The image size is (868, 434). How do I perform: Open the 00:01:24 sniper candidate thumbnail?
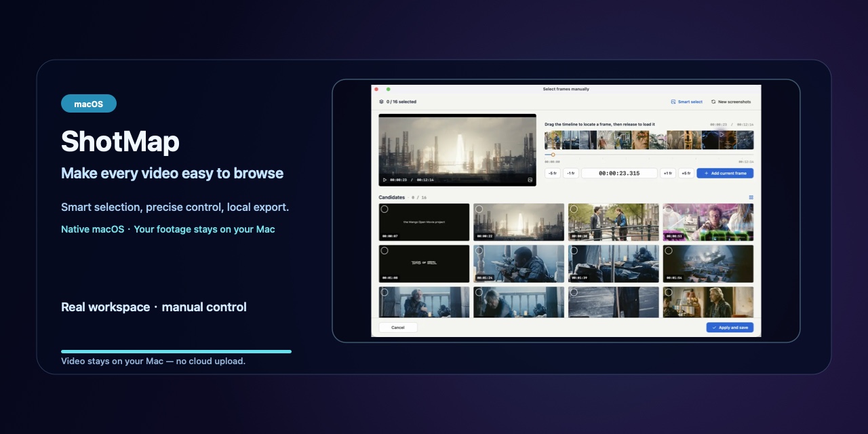[x=519, y=264]
